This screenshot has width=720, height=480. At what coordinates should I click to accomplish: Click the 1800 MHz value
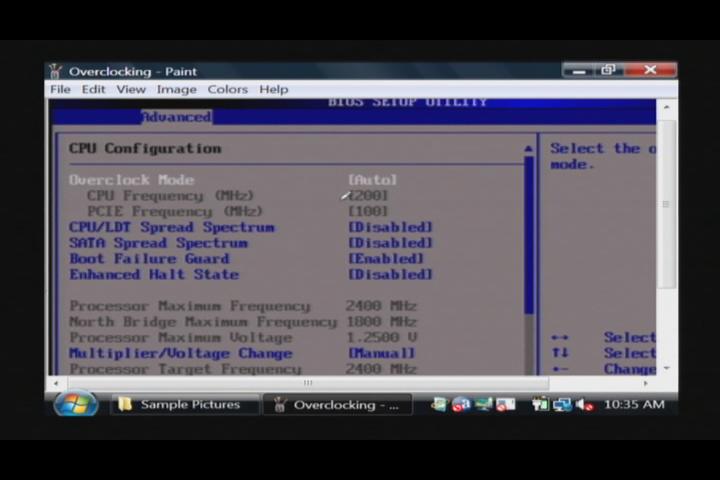click(x=381, y=322)
